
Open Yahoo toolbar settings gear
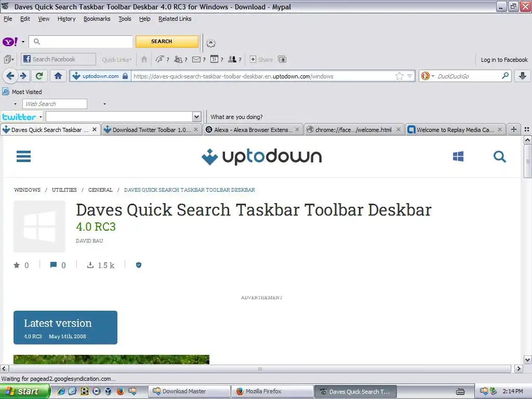pyautogui.click(x=211, y=44)
